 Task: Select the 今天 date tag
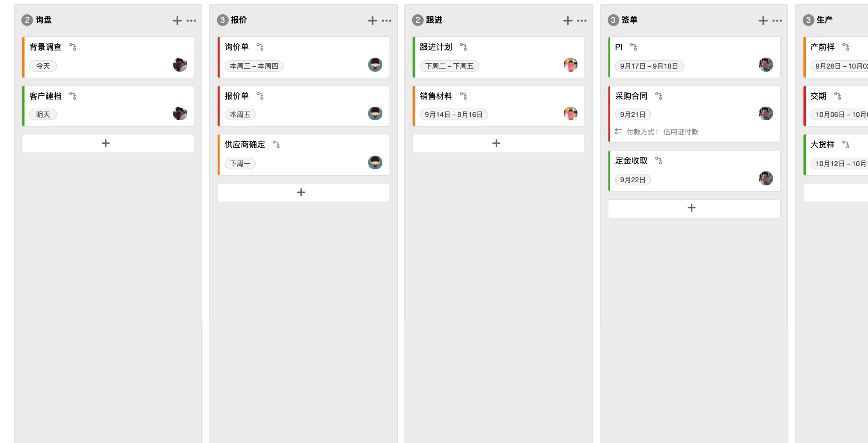pyautogui.click(x=43, y=66)
